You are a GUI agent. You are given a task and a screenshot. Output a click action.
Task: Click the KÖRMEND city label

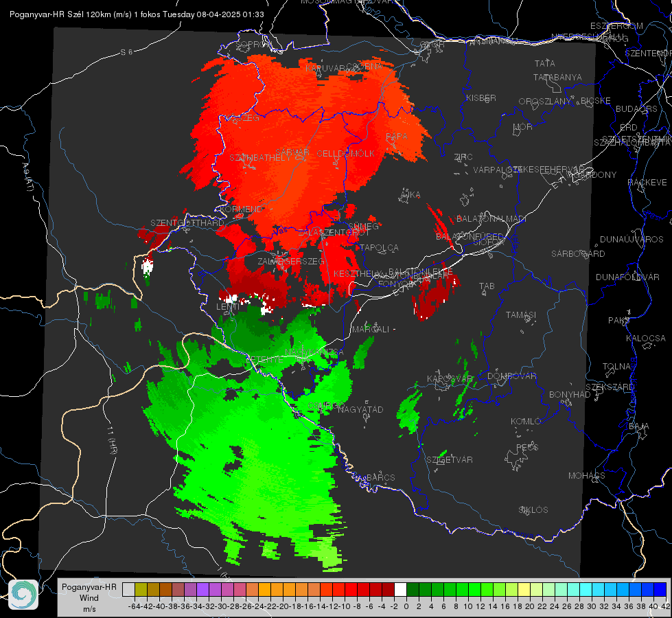tap(240, 209)
